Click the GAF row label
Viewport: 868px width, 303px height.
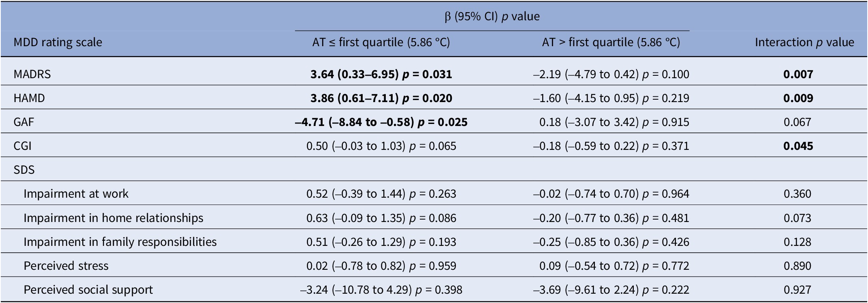[x=24, y=122]
